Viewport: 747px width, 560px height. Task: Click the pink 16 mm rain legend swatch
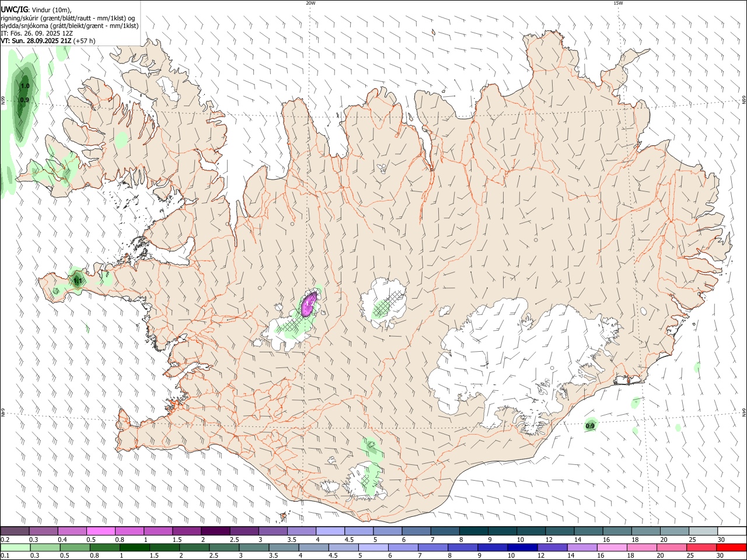(x=612, y=548)
